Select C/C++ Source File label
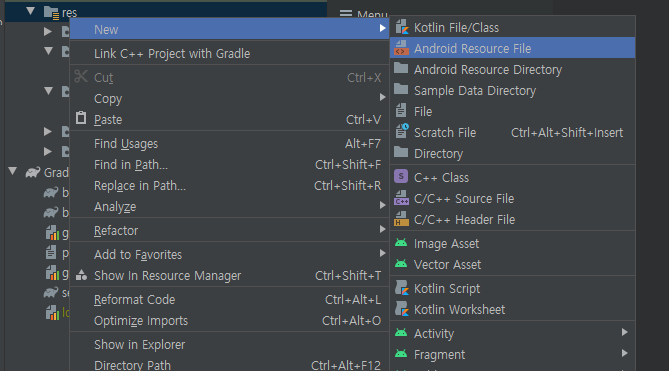 coord(464,198)
